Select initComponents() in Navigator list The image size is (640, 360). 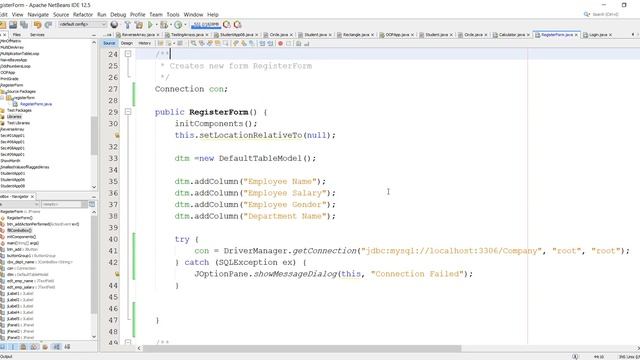[21, 237]
